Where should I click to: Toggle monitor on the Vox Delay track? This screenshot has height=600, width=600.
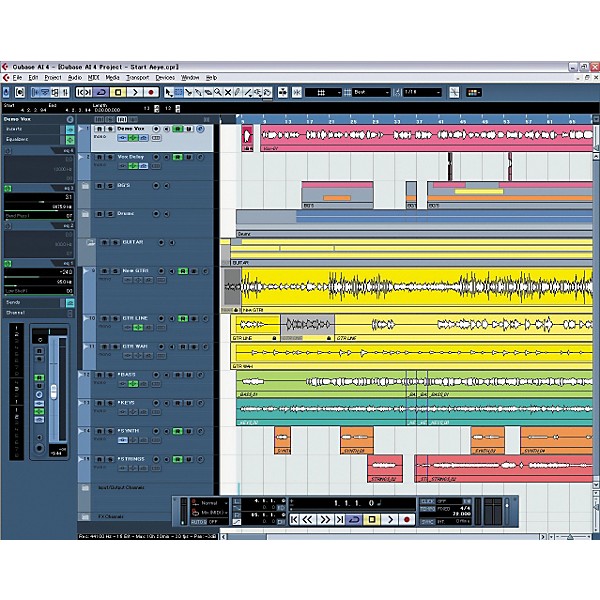tap(166, 157)
